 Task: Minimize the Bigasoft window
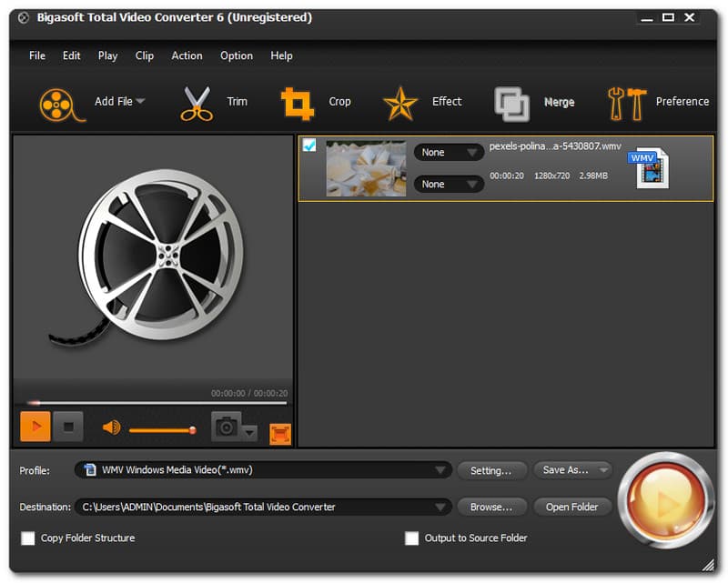[x=647, y=18]
